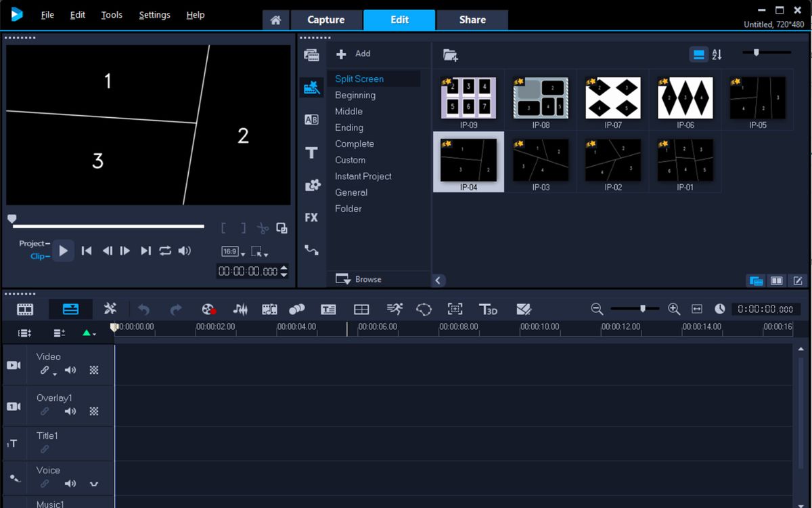
Task: Open the Sound Mixer tool
Action: pos(239,309)
